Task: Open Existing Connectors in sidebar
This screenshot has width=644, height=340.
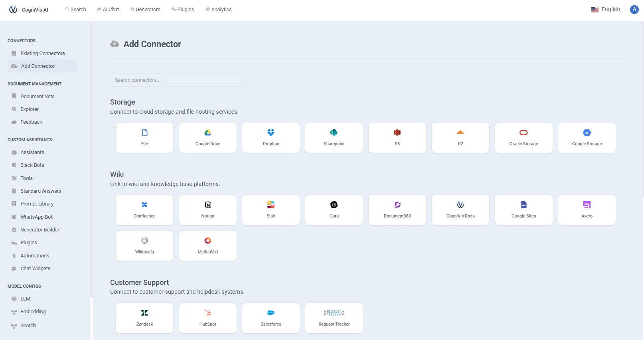Action: click(42, 53)
